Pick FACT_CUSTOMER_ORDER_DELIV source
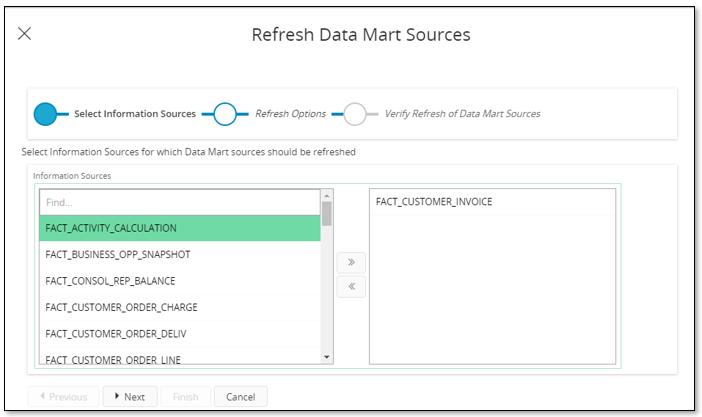 click(x=180, y=332)
